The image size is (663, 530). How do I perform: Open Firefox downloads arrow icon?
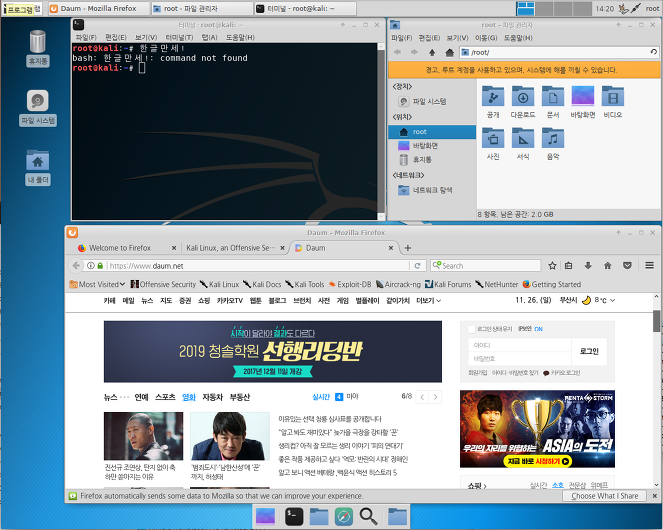pos(588,266)
